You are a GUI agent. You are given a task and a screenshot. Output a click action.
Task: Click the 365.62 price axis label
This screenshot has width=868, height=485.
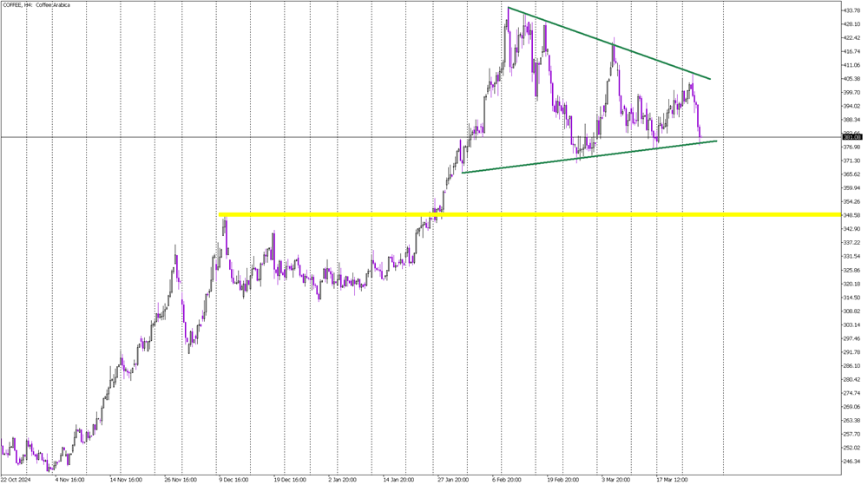(852, 174)
